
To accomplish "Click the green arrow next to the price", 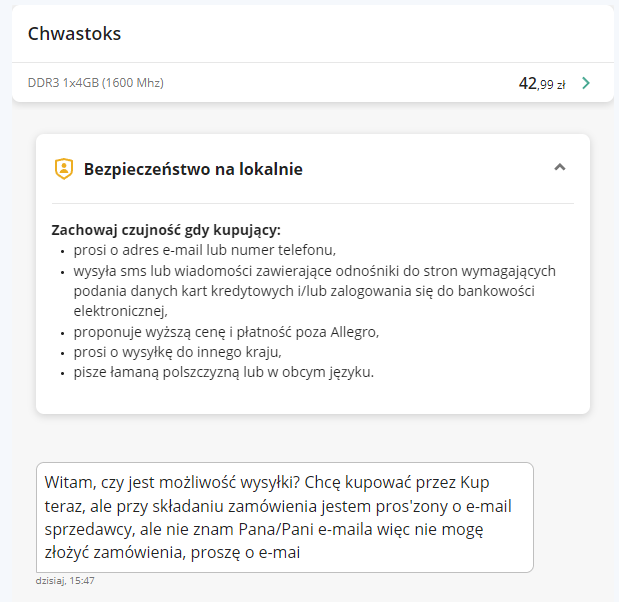I will click(x=586, y=83).
